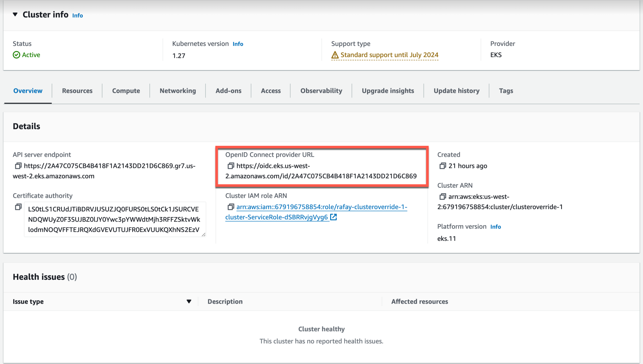Click the Details section heading
This screenshot has width=643, height=364.
coord(26,126)
